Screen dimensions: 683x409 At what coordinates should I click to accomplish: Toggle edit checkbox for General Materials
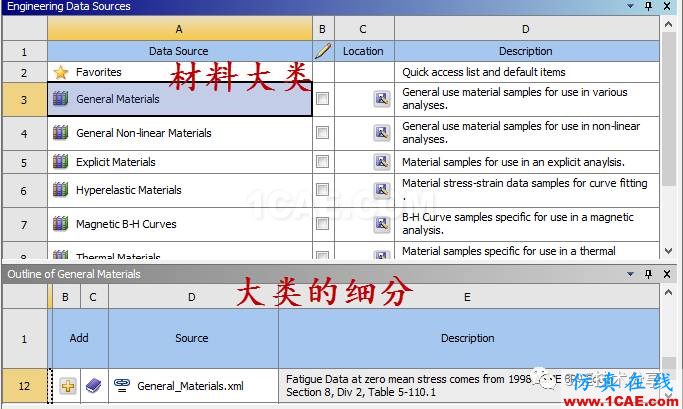click(x=322, y=98)
